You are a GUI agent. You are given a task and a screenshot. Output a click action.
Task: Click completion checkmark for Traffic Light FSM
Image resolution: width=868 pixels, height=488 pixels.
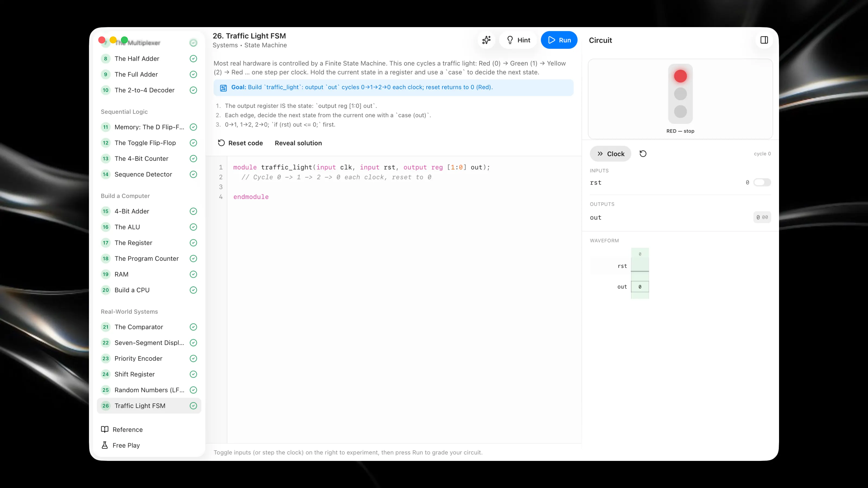pyautogui.click(x=193, y=406)
